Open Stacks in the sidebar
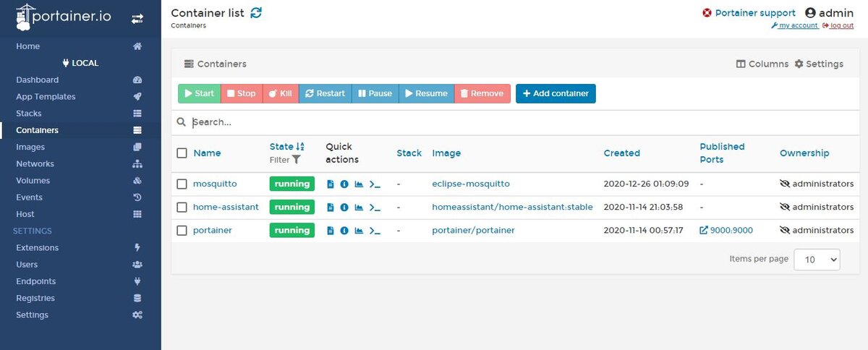The image size is (868, 350). click(29, 114)
